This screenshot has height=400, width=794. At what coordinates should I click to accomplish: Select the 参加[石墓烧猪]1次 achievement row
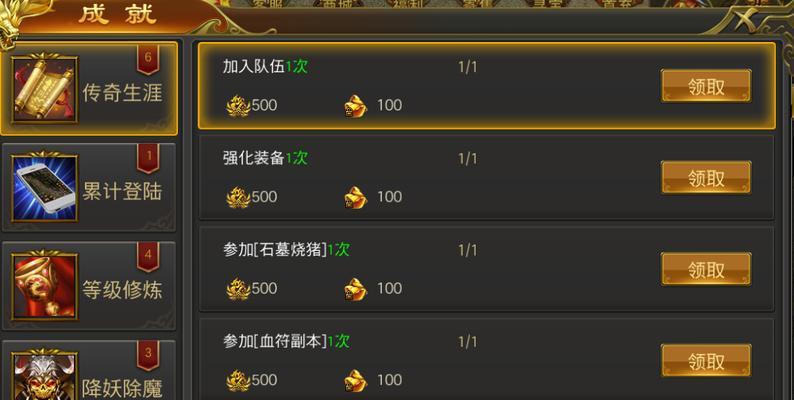(486, 269)
